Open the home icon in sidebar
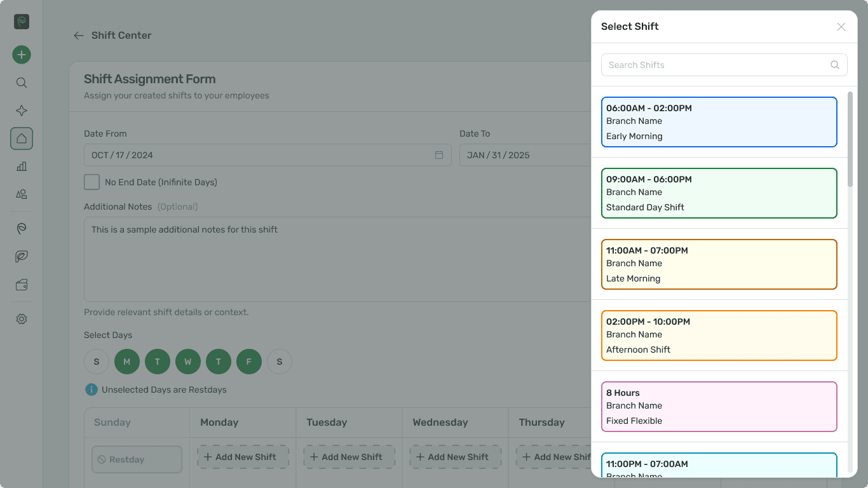The image size is (868, 488). pos(22,139)
